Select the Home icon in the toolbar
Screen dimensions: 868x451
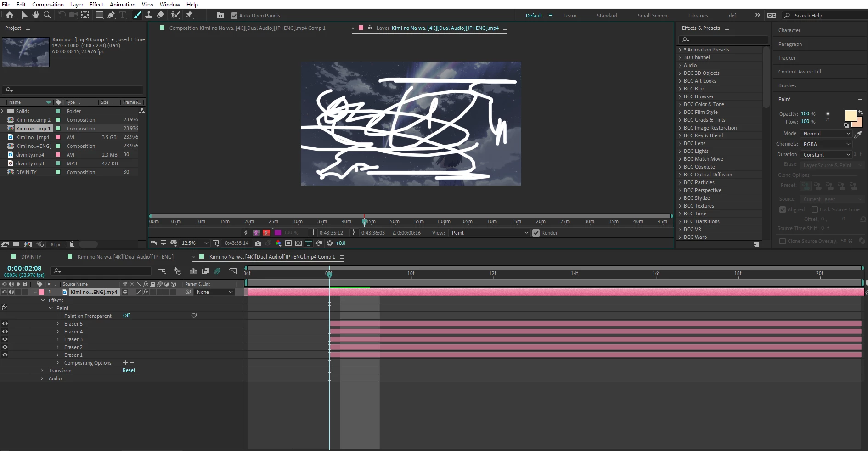(x=9, y=15)
